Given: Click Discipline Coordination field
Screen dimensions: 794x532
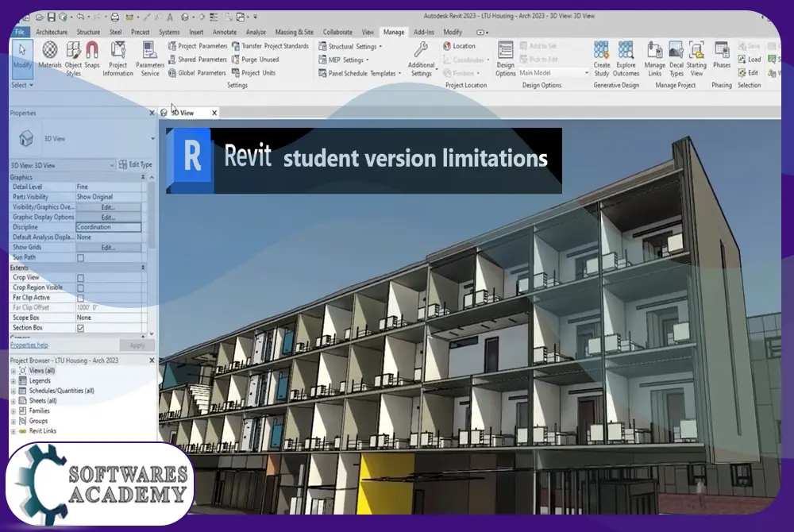Looking at the screenshot, I should coord(108,227).
